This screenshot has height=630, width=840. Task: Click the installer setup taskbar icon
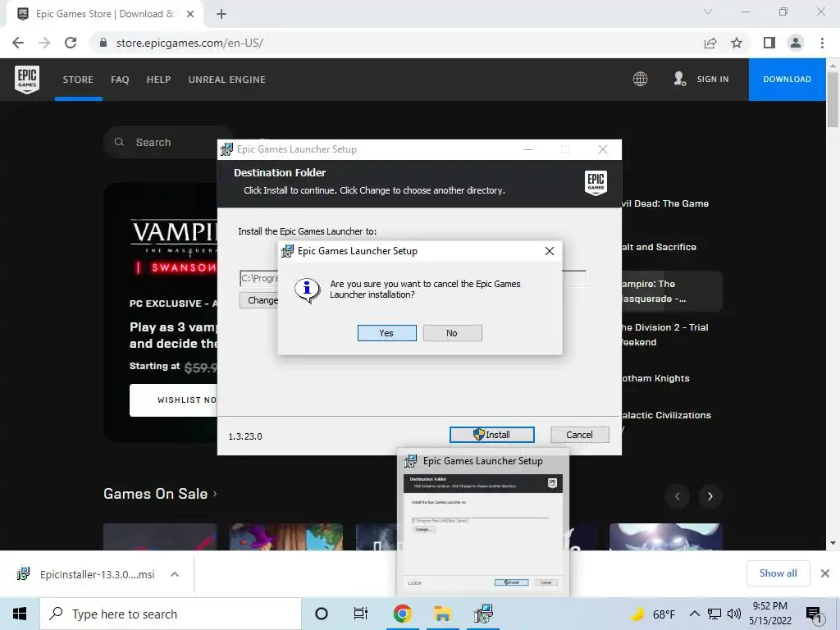pyautogui.click(x=483, y=614)
